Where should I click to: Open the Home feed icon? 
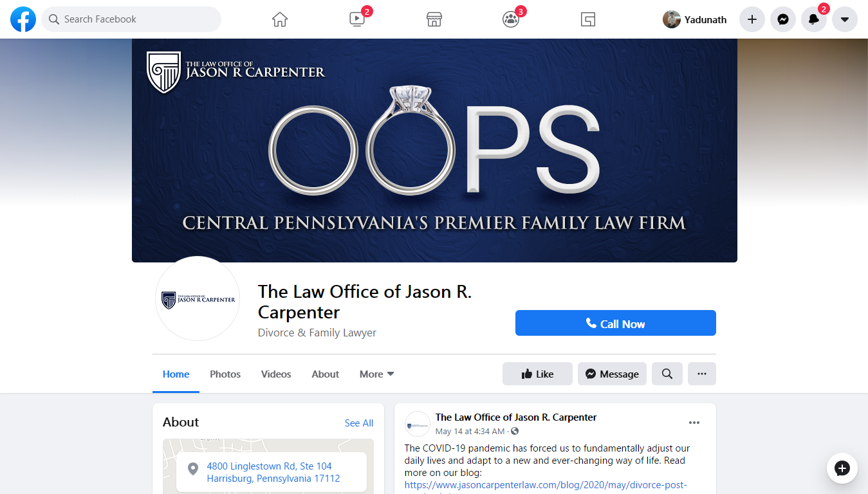(280, 19)
